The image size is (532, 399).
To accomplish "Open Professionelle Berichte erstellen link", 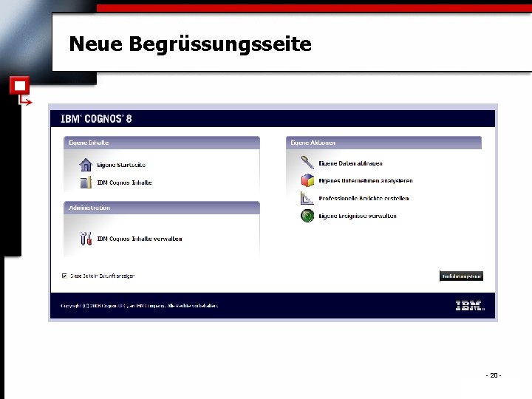I will coord(364,199).
